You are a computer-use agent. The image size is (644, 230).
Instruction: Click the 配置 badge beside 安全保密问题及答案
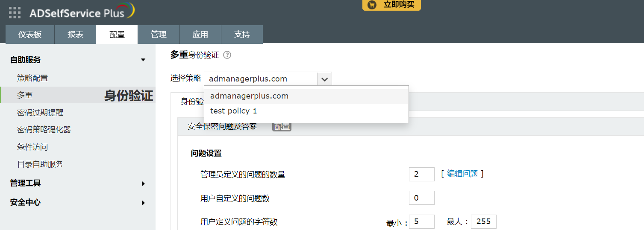click(282, 127)
